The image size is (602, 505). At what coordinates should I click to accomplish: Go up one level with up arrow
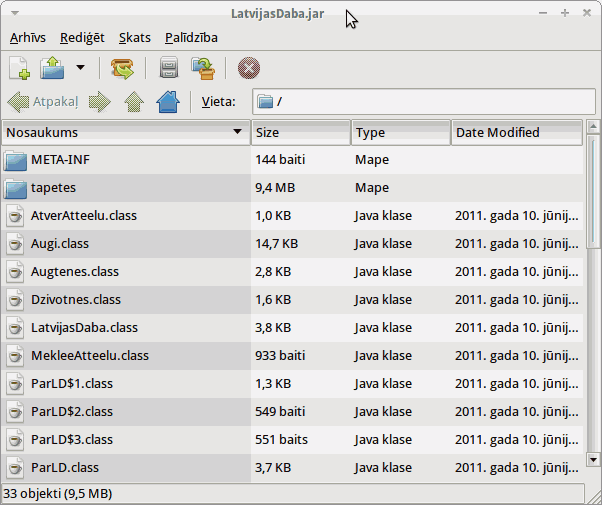coord(134,102)
